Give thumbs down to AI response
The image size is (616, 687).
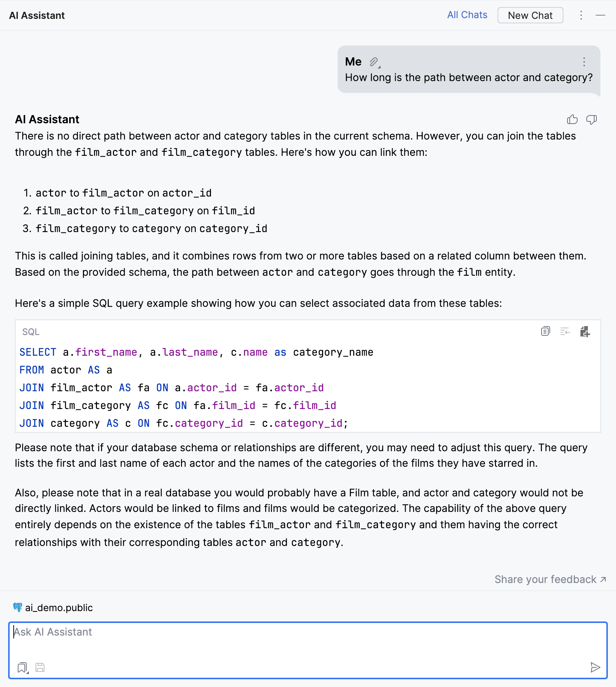coord(591,120)
